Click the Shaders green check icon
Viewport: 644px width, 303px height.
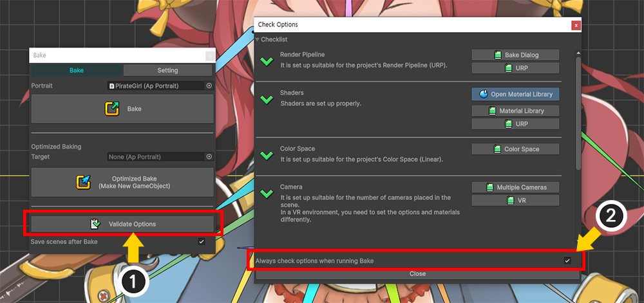click(x=267, y=99)
